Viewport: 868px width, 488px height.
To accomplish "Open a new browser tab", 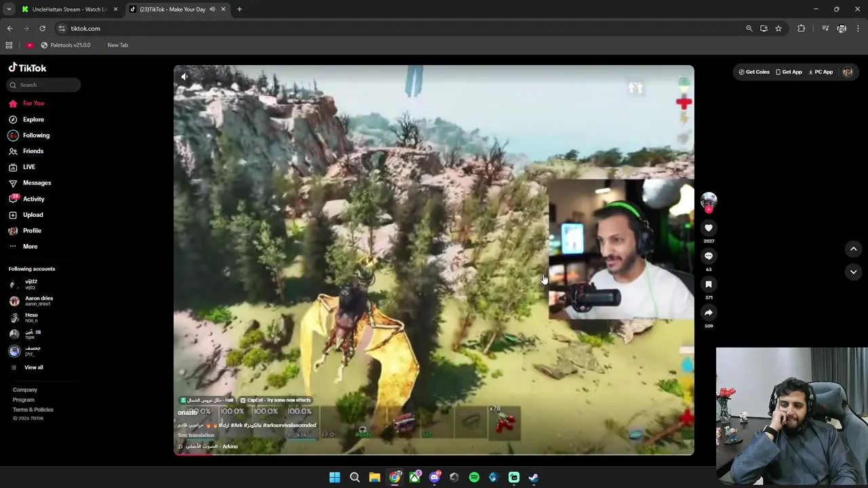I will pos(239,9).
